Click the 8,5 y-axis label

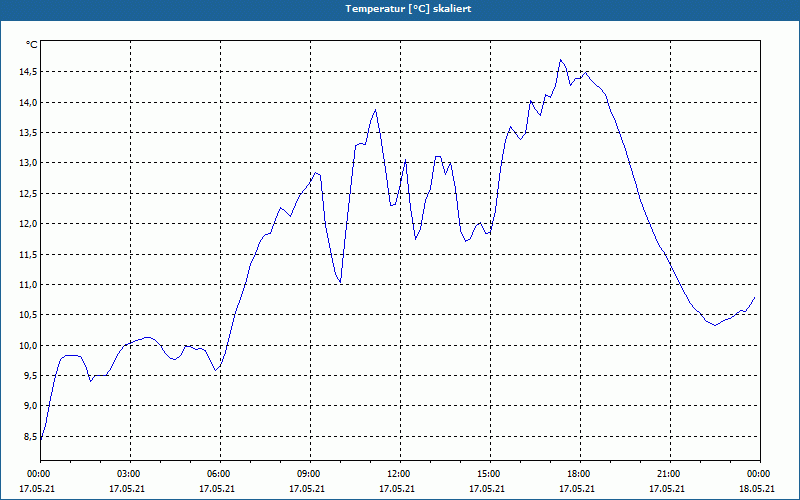pos(30,436)
